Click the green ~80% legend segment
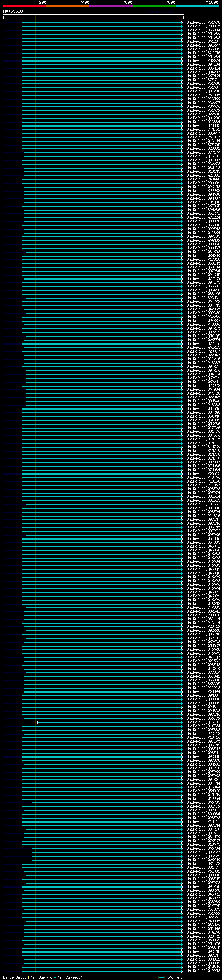 154,6
